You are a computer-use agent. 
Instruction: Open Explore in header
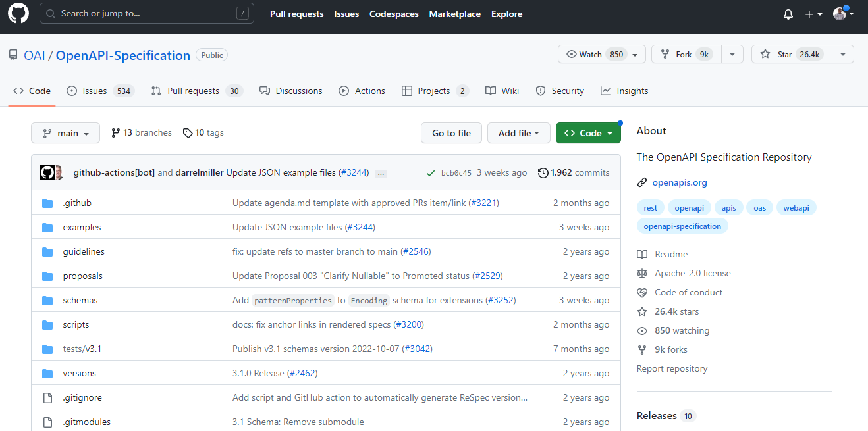point(506,14)
